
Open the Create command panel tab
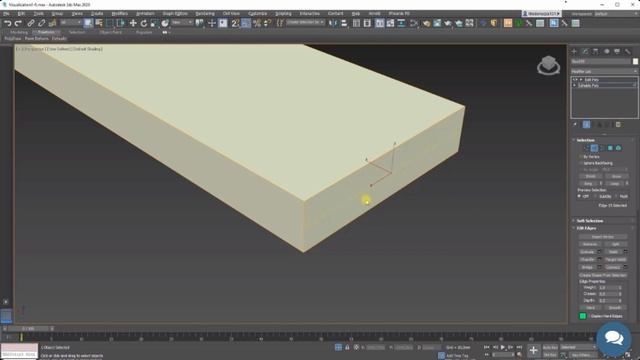point(574,51)
